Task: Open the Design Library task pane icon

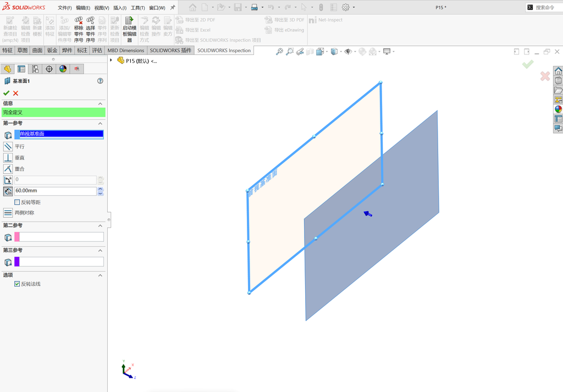Action: pyautogui.click(x=559, y=80)
